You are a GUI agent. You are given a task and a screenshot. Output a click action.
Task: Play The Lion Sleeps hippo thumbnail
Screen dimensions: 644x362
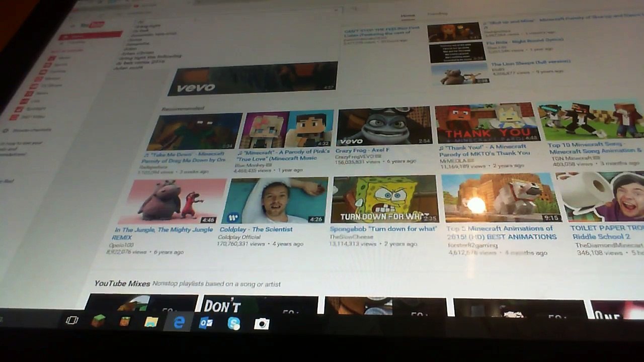click(460, 74)
